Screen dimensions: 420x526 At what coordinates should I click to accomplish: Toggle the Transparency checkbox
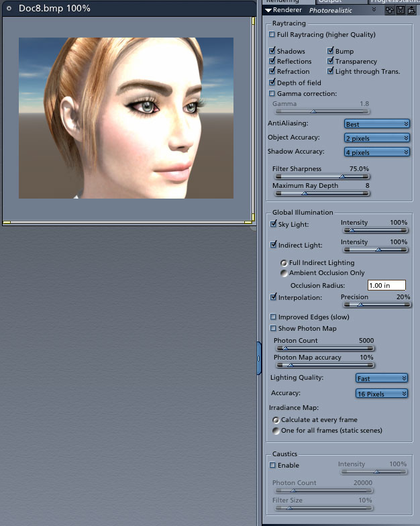[x=330, y=61]
